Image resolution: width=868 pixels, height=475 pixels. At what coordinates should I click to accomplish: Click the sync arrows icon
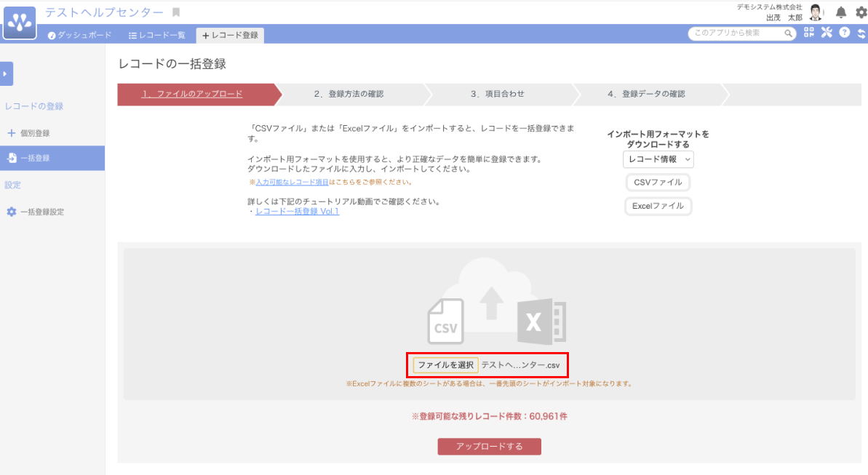[861, 33]
